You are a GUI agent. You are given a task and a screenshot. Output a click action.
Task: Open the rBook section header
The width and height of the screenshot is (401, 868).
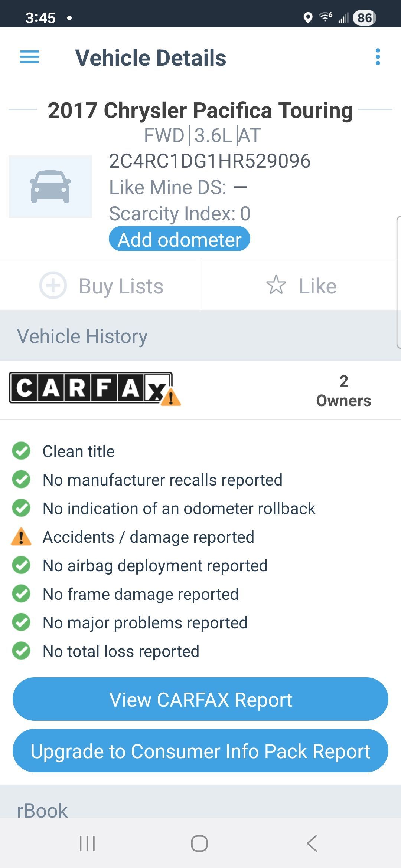point(42,810)
